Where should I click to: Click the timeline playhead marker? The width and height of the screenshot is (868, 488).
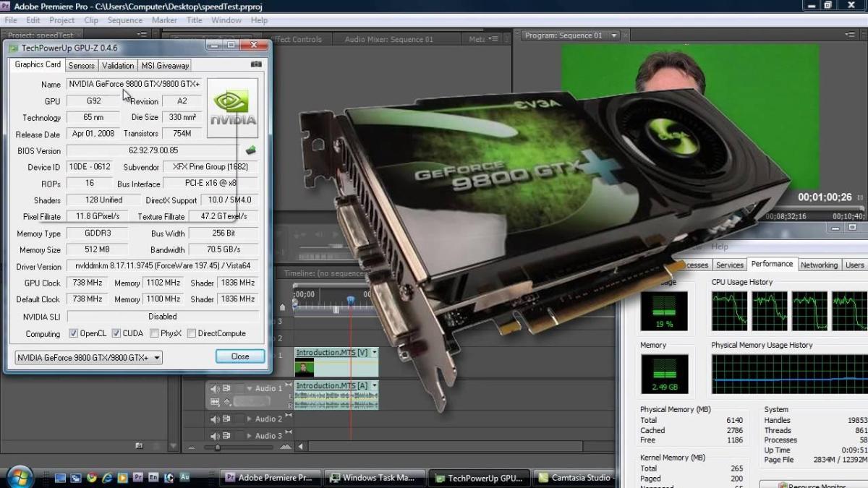tap(351, 299)
